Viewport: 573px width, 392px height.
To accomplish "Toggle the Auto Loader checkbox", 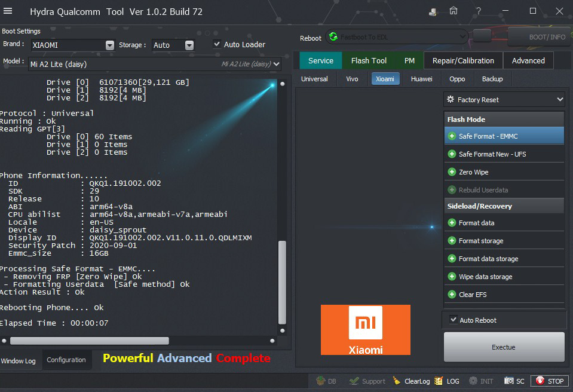I will point(217,44).
